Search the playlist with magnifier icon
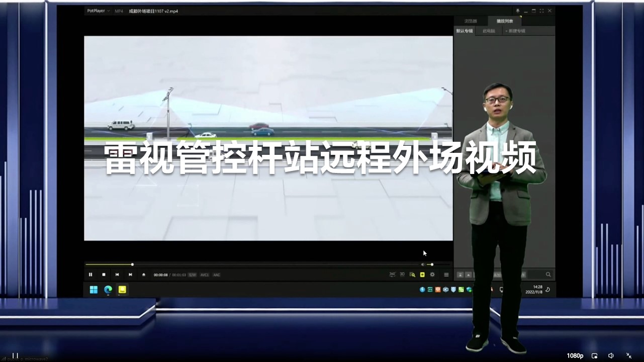 [548, 275]
